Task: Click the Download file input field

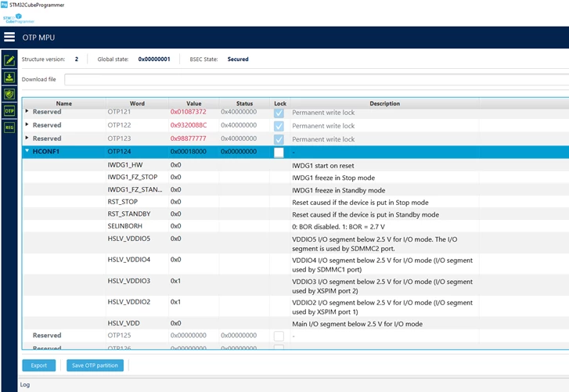Action: tap(316, 79)
